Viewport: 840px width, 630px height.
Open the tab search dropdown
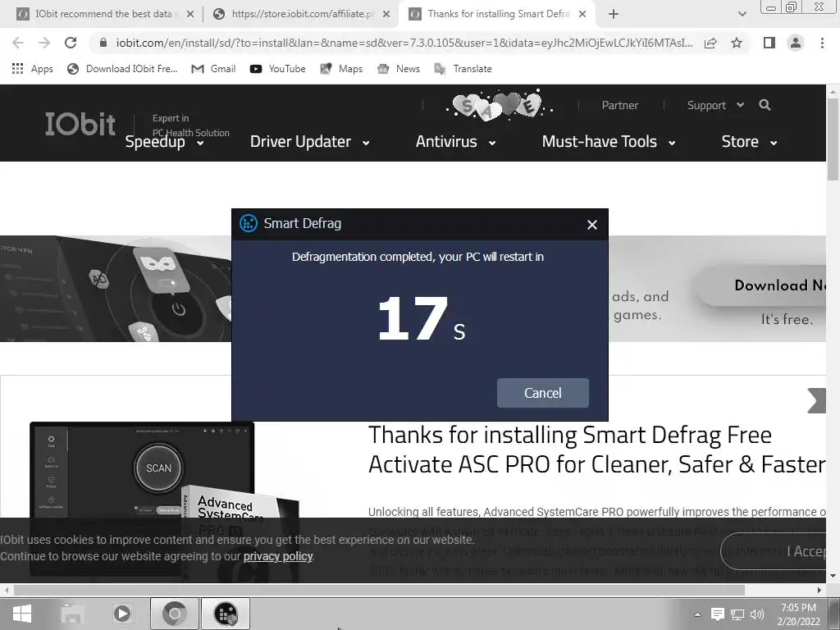[742, 14]
